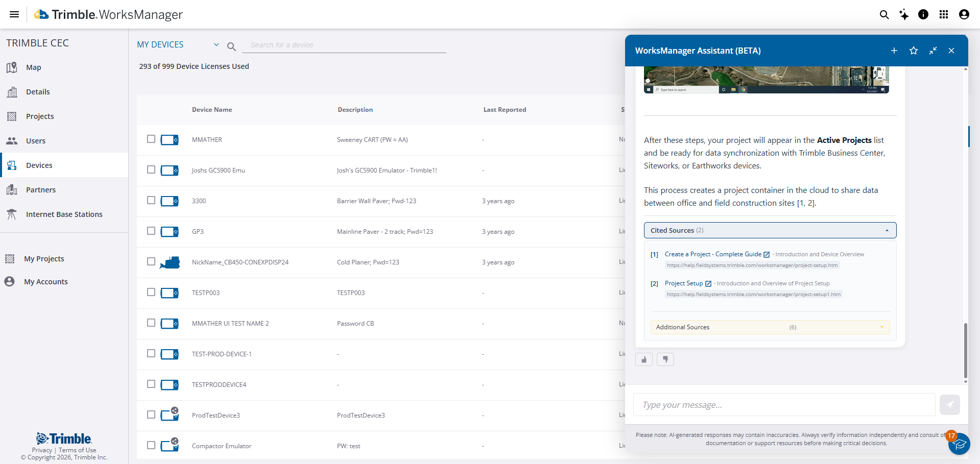
Task: Check the TEST-PROD-DEVICE-1 row
Action: coord(151,353)
